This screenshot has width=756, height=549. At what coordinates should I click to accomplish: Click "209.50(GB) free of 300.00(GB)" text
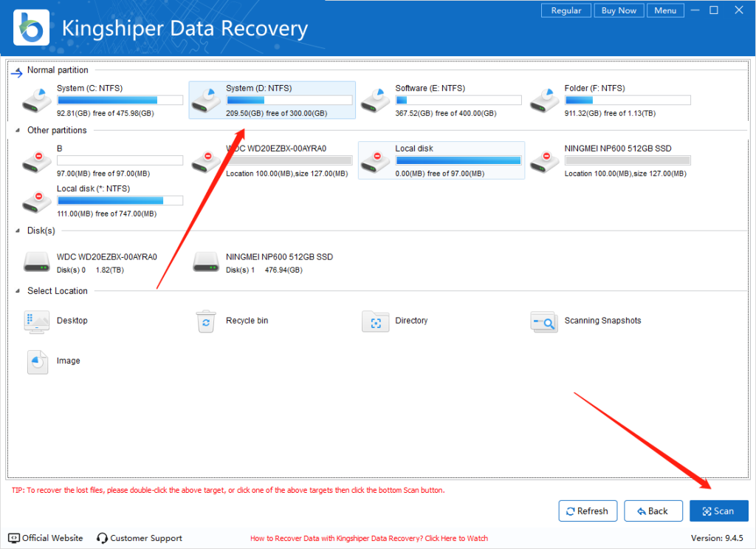[x=277, y=113]
